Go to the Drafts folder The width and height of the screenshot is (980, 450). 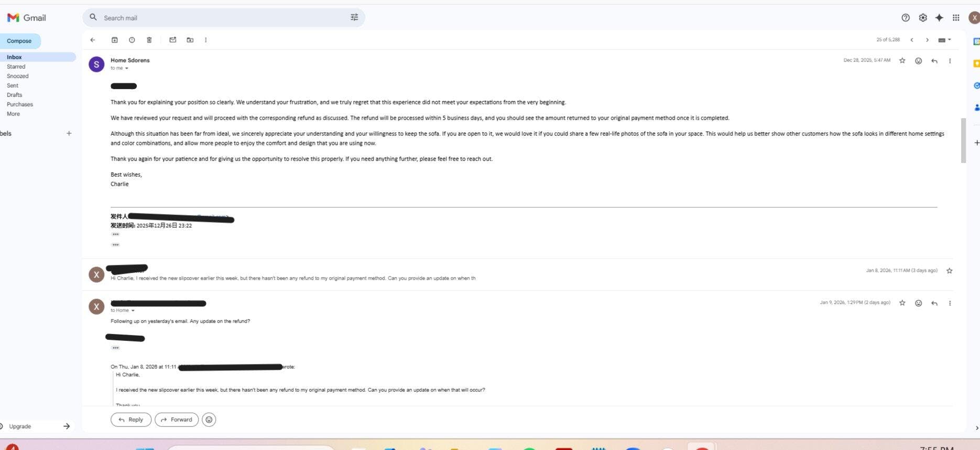point(15,95)
